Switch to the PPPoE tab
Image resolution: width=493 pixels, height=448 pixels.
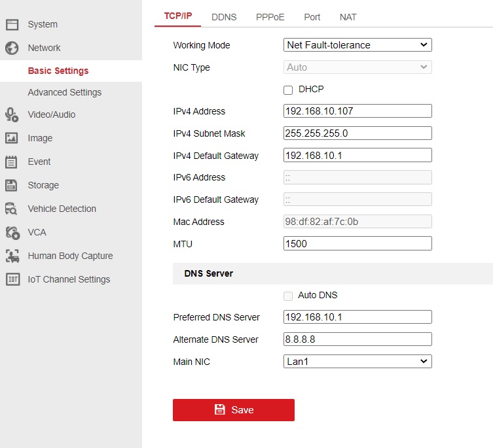click(x=270, y=17)
